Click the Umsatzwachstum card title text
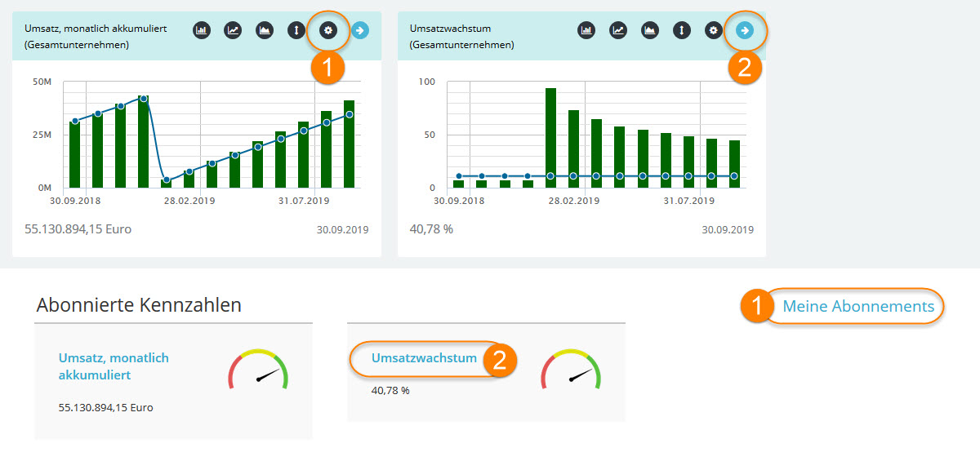 point(450,29)
